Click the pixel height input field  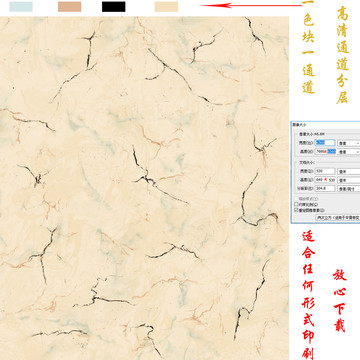point(325,151)
